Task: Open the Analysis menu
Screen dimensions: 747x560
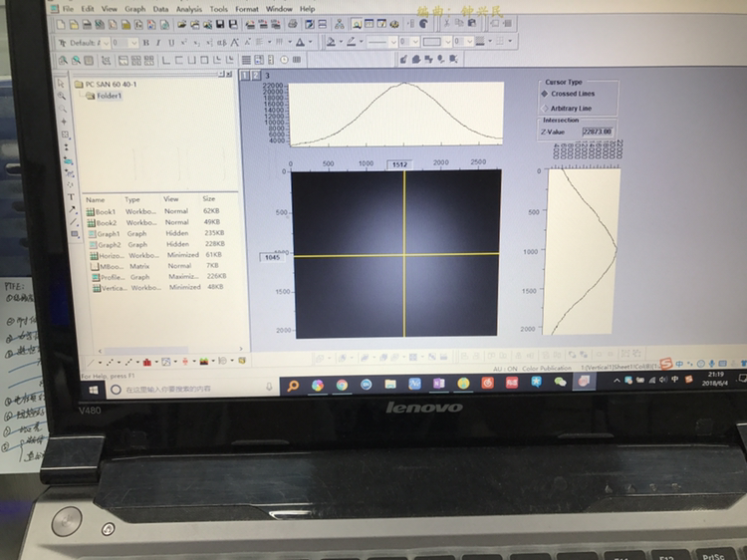Action: click(189, 9)
